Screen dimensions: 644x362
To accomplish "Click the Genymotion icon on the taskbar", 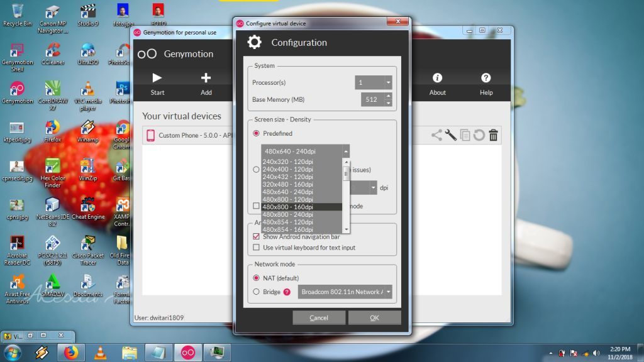I will tap(187, 353).
